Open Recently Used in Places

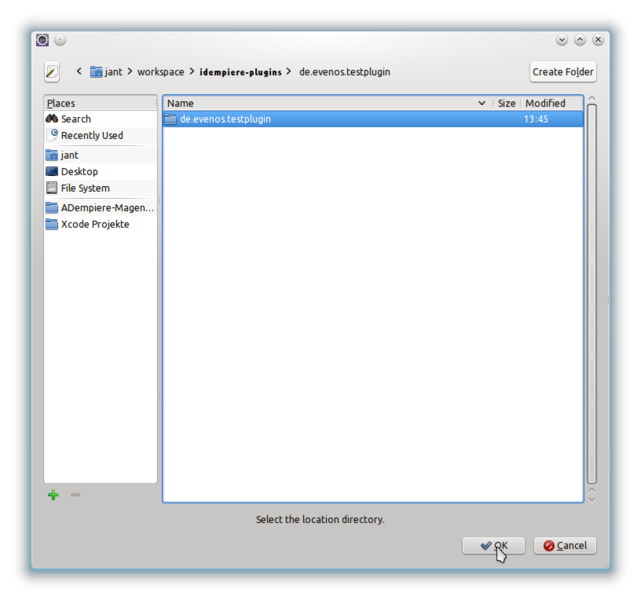pyautogui.click(x=91, y=136)
